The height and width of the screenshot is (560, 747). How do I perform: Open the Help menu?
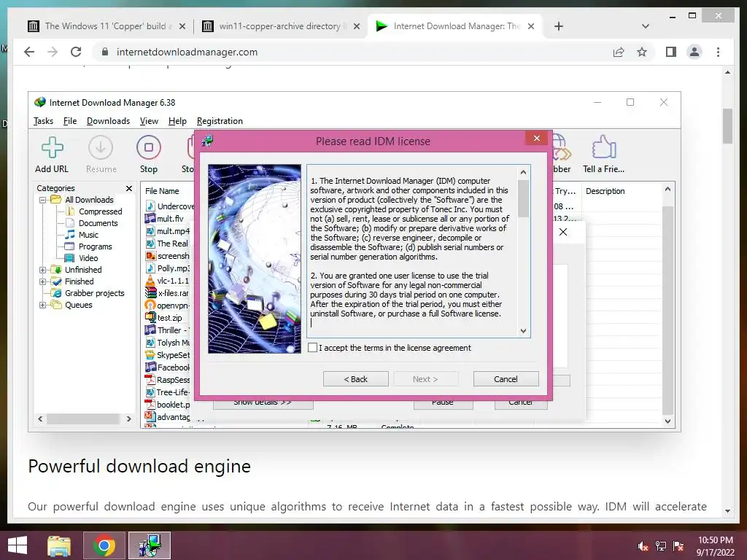[178, 121]
